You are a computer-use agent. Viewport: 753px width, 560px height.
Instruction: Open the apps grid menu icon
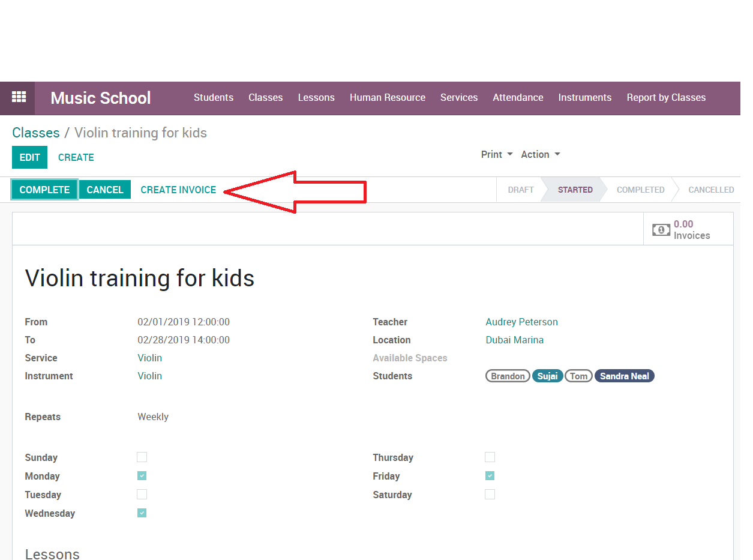coord(19,97)
